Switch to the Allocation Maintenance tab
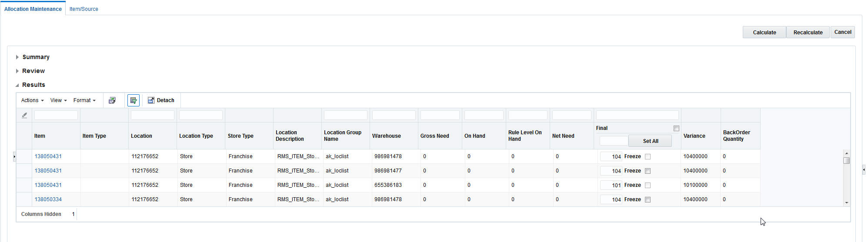Viewport: 868px width, 242px height. click(x=33, y=9)
